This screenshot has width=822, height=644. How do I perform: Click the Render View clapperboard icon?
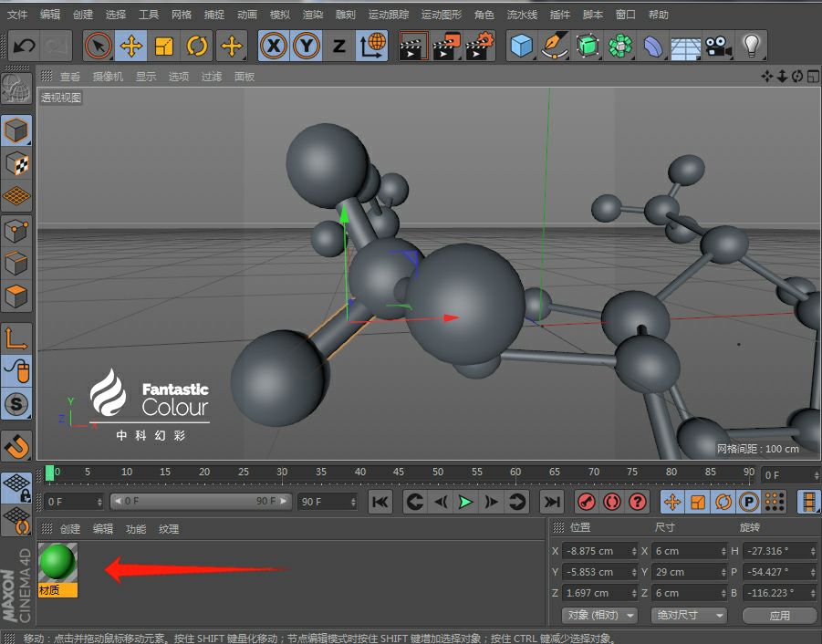[413, 46]
